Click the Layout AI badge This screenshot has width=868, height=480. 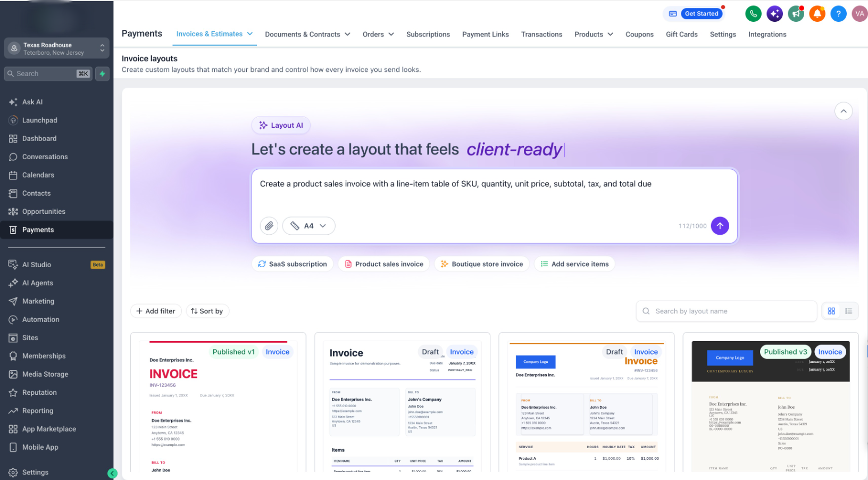281,126
